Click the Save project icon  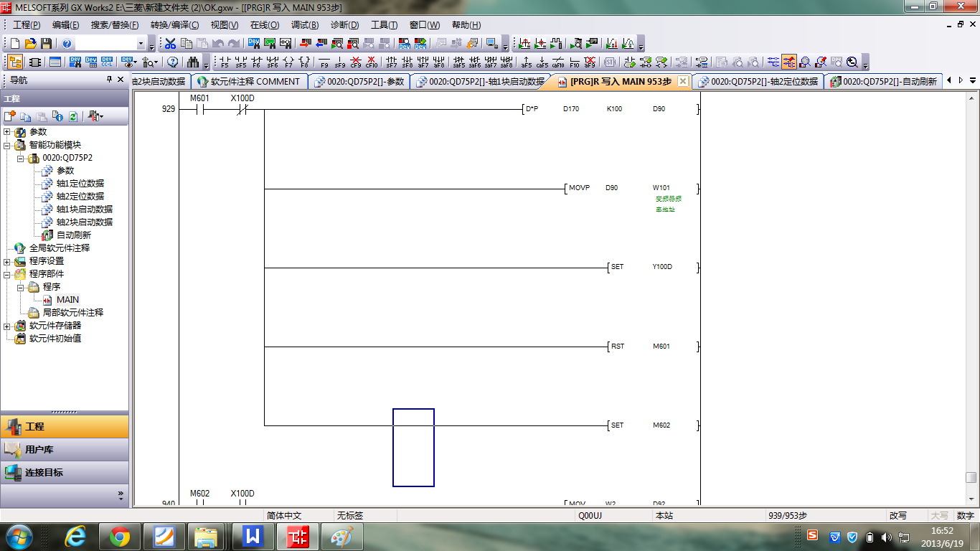46,44
